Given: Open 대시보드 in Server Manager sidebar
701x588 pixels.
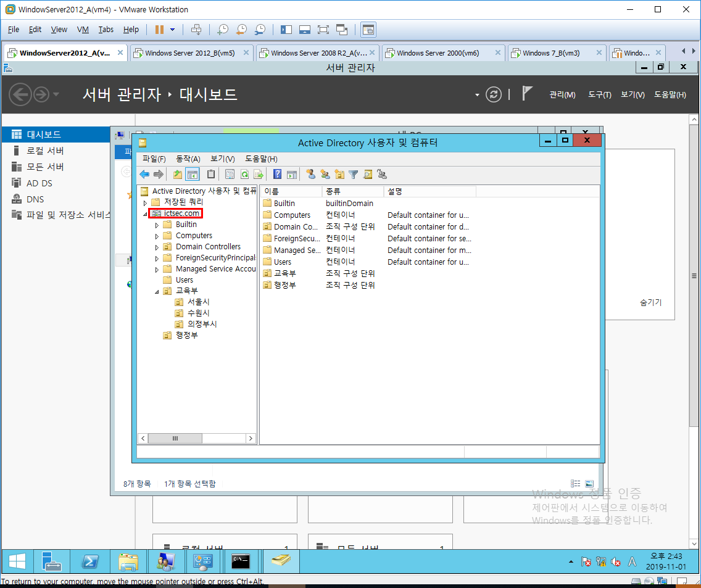Looking at the screenshot, I should pyautogui.click(x=56, y=134).
